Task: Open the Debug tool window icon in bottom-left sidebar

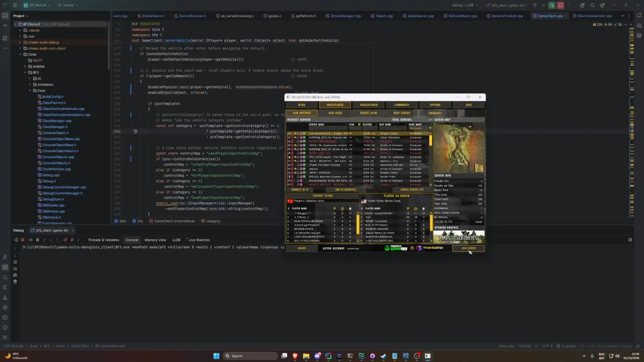Action: click(x=5, y=267)
